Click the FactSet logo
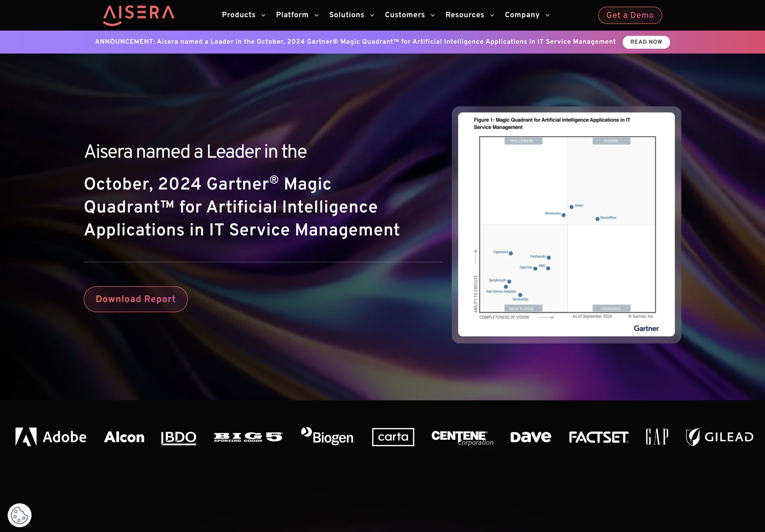This screenshot has height=532, width=765. 599,437
